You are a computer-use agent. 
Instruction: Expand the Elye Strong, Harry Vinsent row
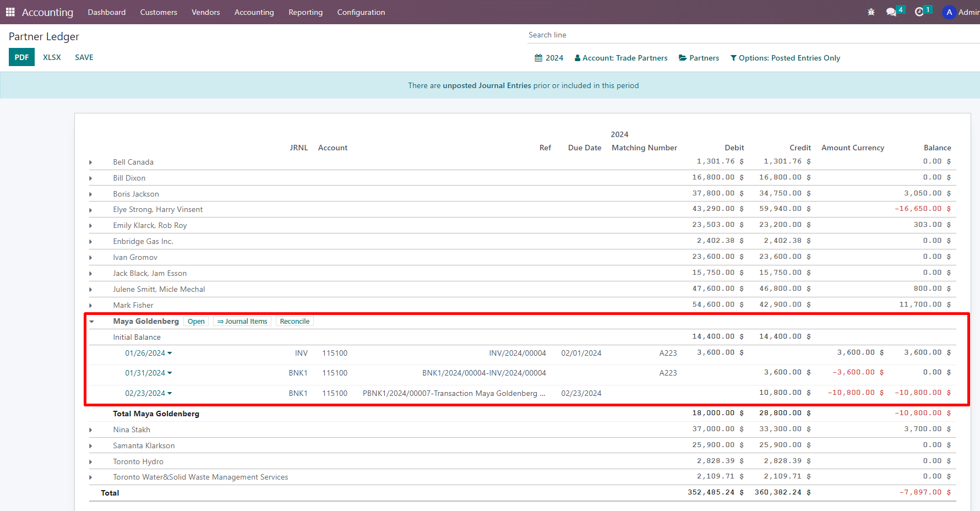(x=90, y=210)
